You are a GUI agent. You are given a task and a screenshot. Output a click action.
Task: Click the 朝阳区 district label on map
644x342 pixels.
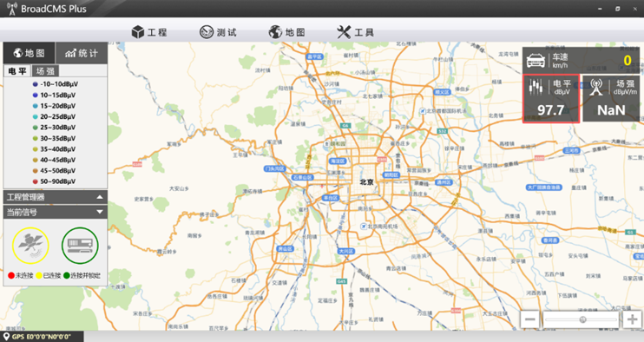click(391, 174)
